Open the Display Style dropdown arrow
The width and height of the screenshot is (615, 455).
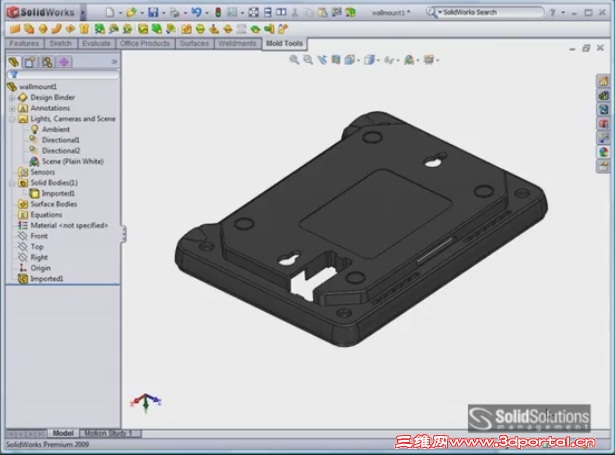[x=378, y=60]
